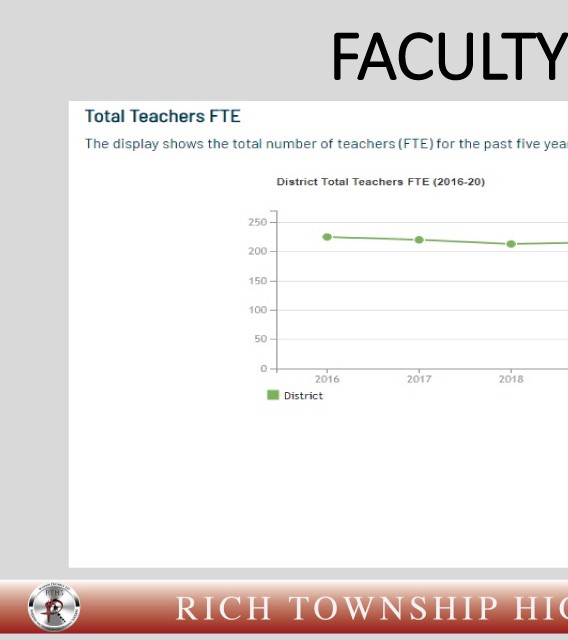Click the 0 y-axis tick label
Screen dimensions: 568x640
click(x=264, y=369)
